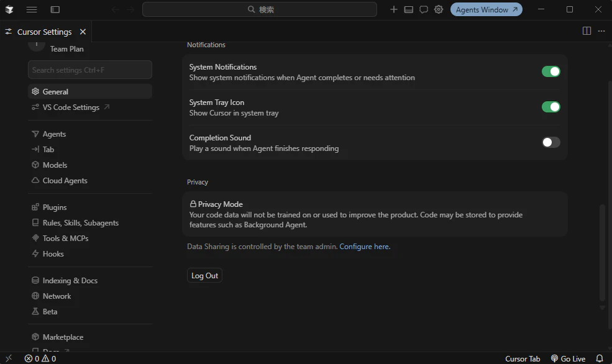Open the editor more actions ellipsis

coord(601,31)
